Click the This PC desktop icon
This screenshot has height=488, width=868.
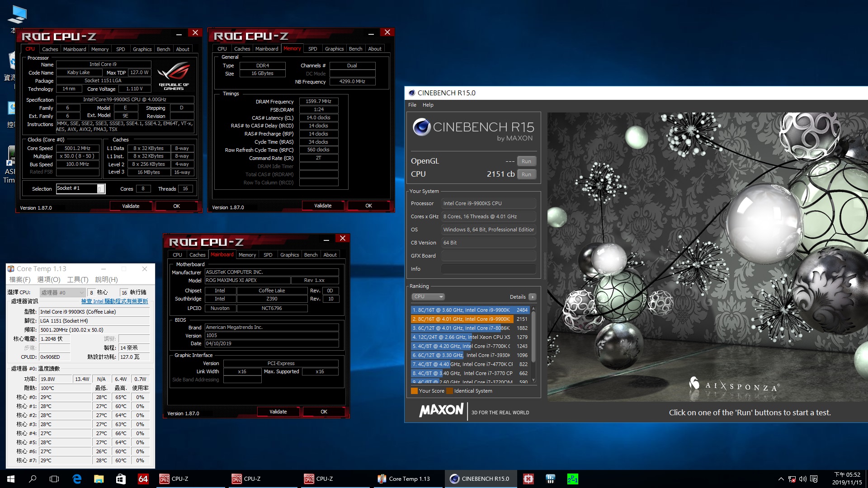tap(16, 14)
